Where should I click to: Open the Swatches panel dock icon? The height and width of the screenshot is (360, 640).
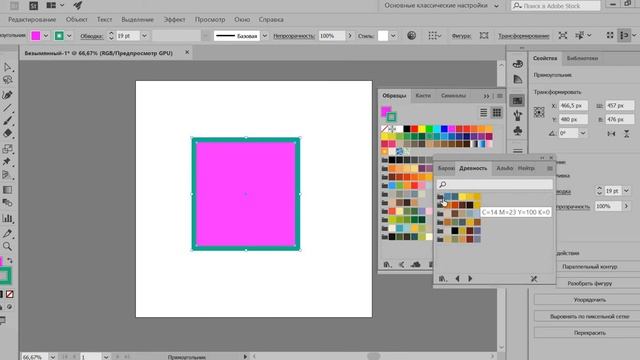click(x=518, y=100)
